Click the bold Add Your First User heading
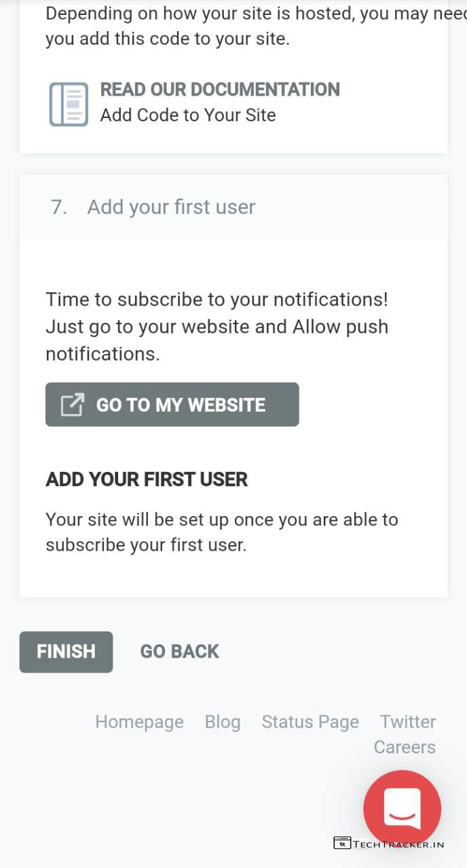 (147, 479)
